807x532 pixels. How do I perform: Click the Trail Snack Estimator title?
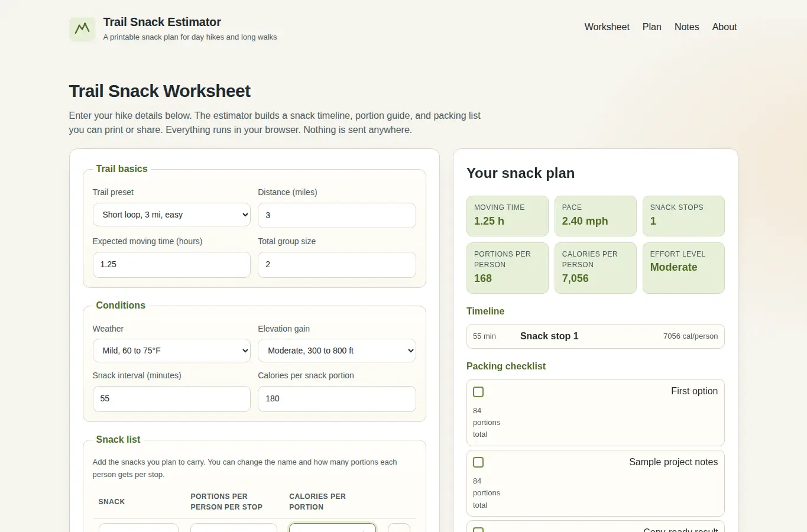pyautogui.click(x=162, y=22)
